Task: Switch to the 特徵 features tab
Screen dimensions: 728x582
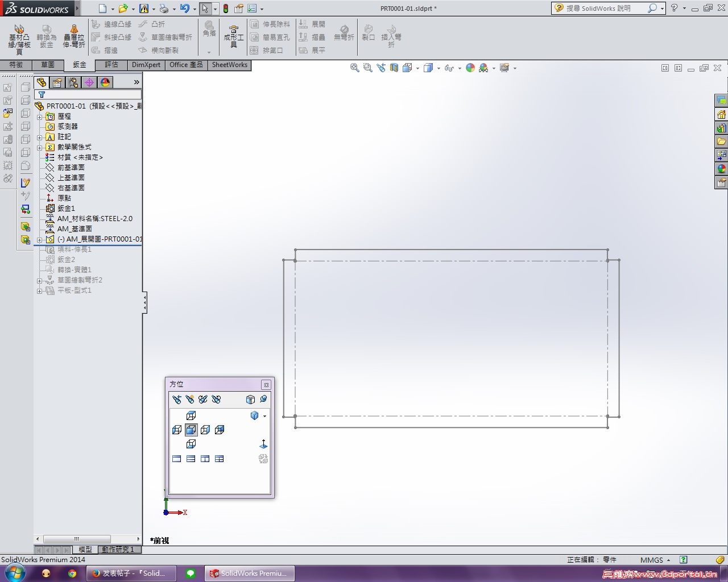Action: point(16,65)
